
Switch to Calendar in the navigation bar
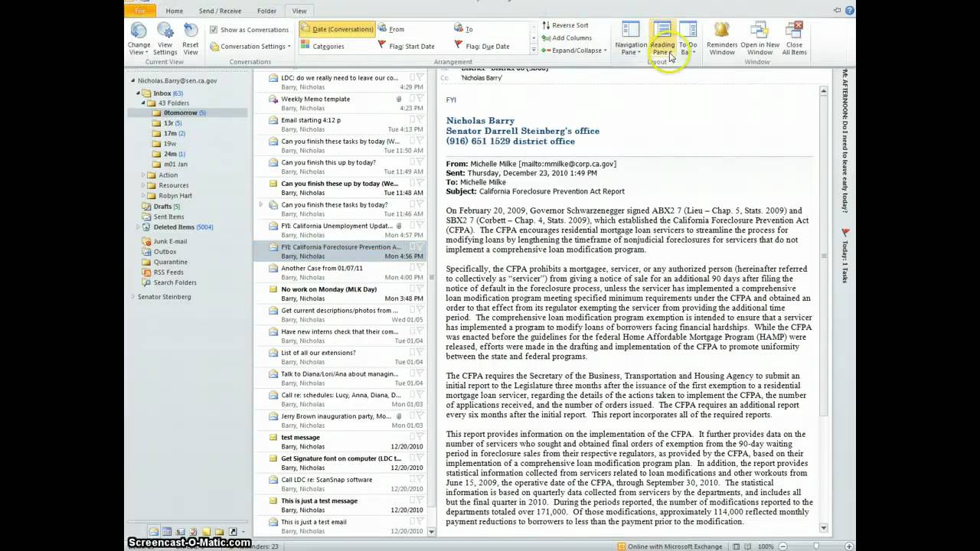(167, 531)
